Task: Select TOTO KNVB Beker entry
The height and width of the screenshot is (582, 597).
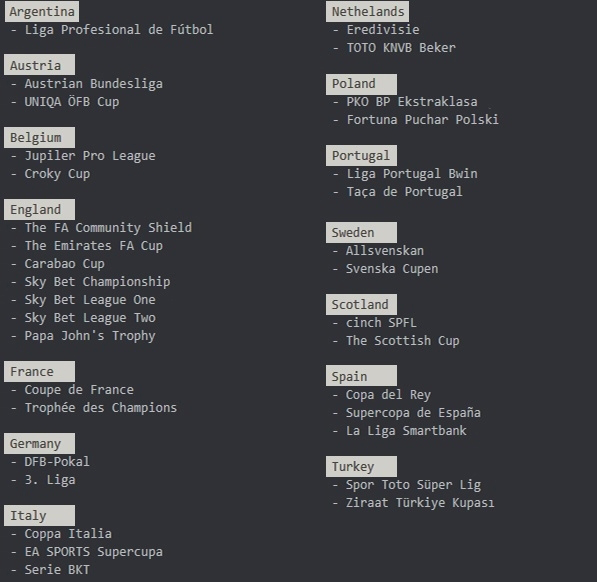Action: (401, 48)
